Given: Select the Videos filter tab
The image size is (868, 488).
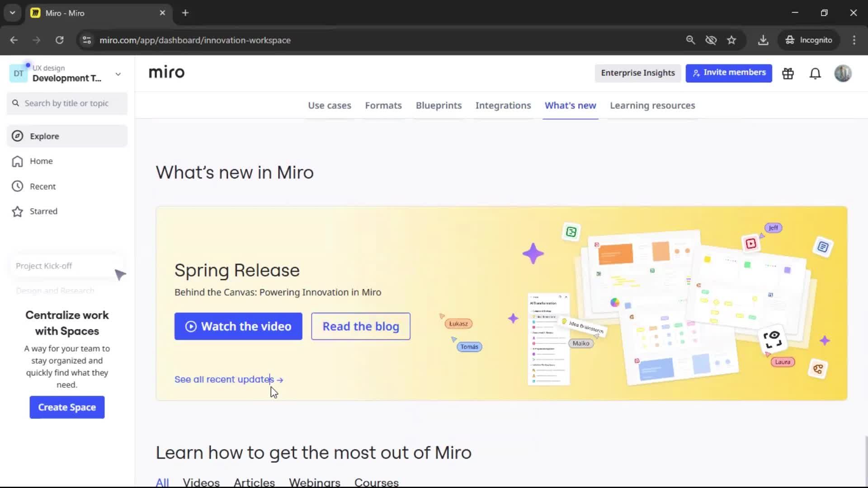Looking at the screenshot, I should click(x=201, y=482).
